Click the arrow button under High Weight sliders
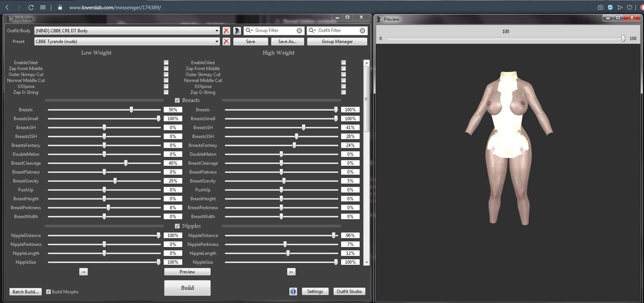The width and height of the screenshot is (644, 303). point(291,272)
